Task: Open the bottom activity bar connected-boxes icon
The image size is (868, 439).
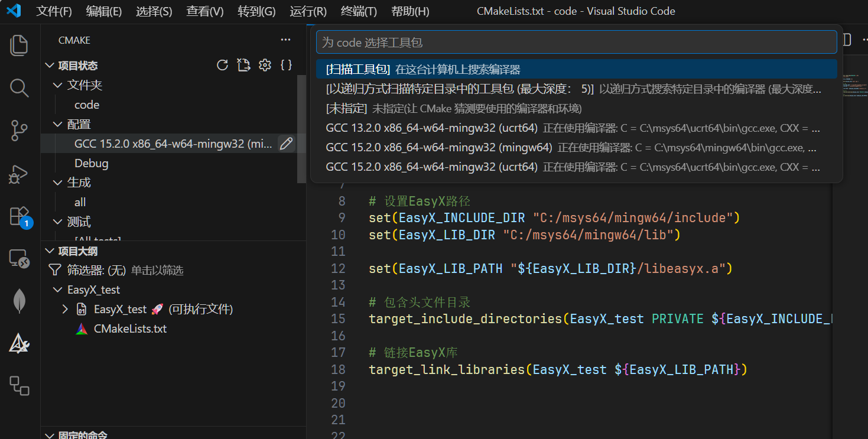Action: click(19, 386)
